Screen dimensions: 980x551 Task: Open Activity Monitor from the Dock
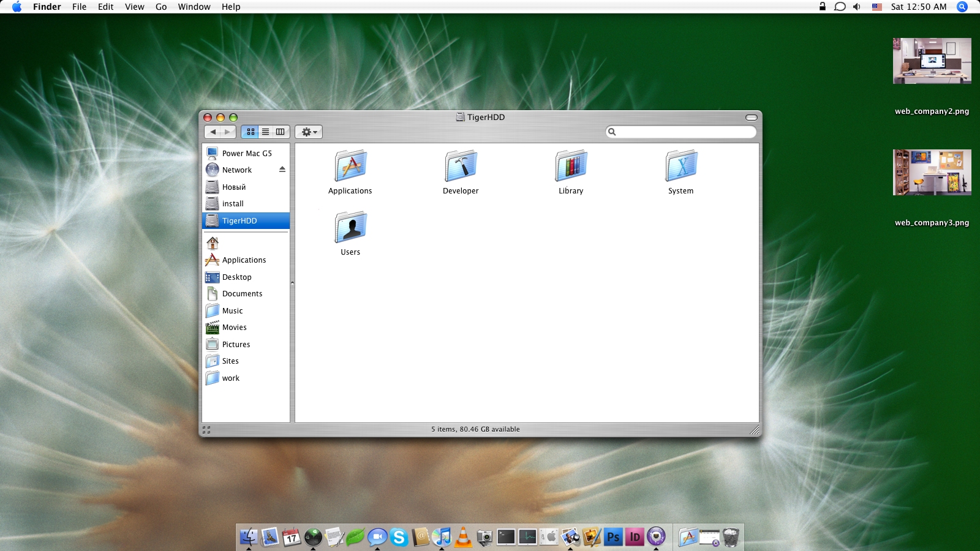click(x=527, y=537)
